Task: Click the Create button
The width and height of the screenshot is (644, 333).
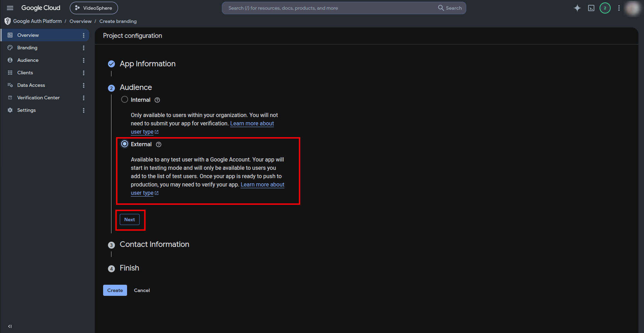Action: (115, 290)
